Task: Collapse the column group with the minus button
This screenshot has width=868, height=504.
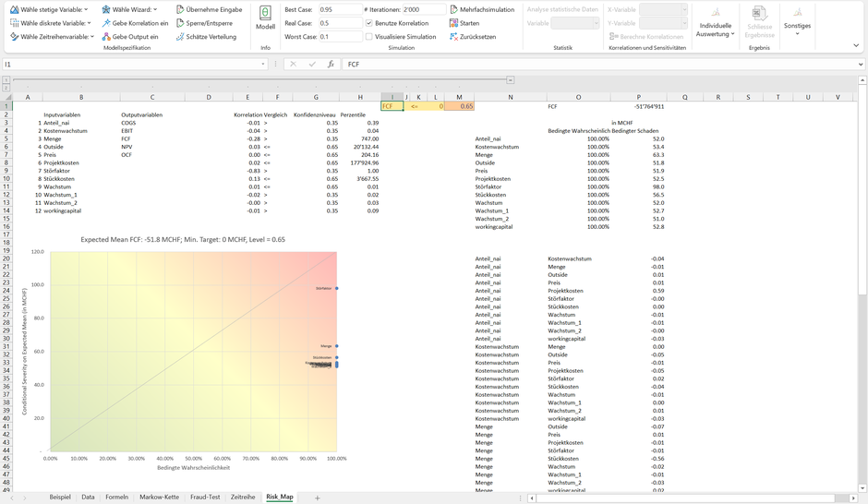Action: pyautogui.click(x=510, y=80)
